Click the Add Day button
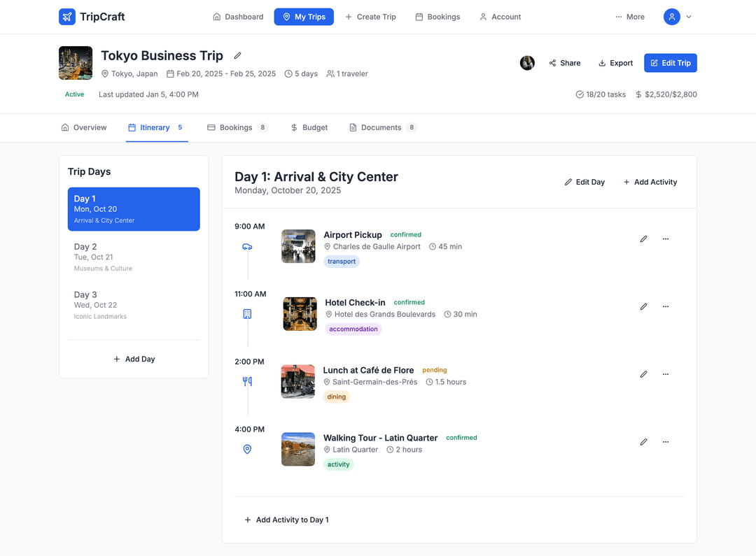The image size is (756, 556). 134,359
